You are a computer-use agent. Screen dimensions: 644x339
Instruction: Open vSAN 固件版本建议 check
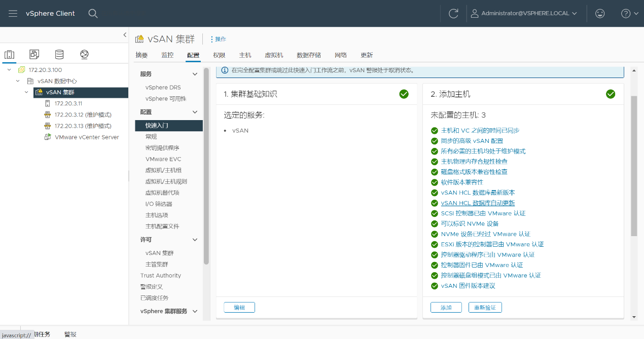[468, 286]
